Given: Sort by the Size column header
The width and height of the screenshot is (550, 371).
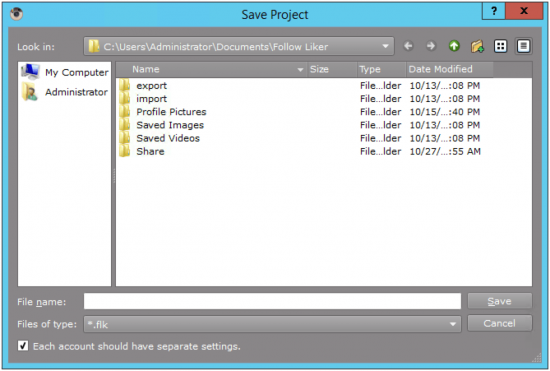Looking at the screenshot, I should 332,69.
